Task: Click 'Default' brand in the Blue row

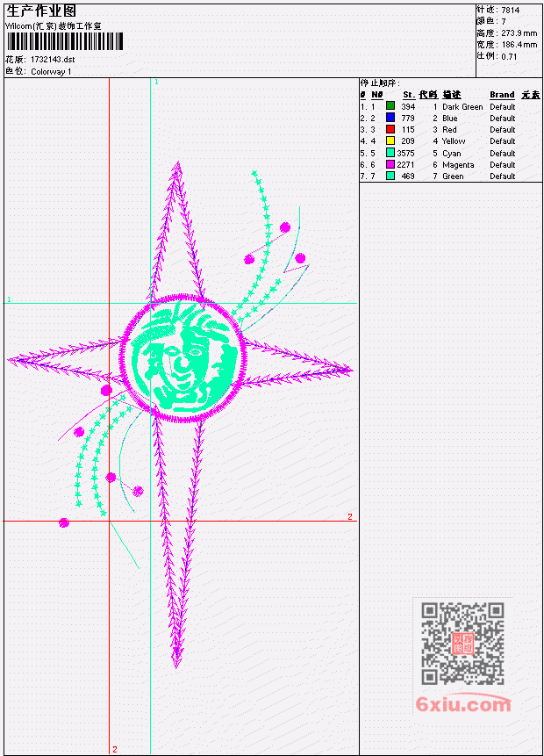Action: [503, 119]
